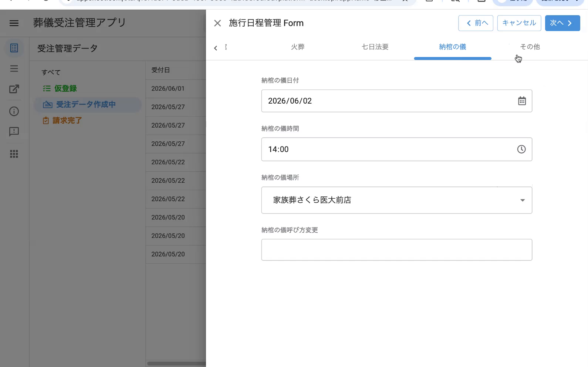Select the 仮登録 view
The image size is (588, 367).
(65, 88)
